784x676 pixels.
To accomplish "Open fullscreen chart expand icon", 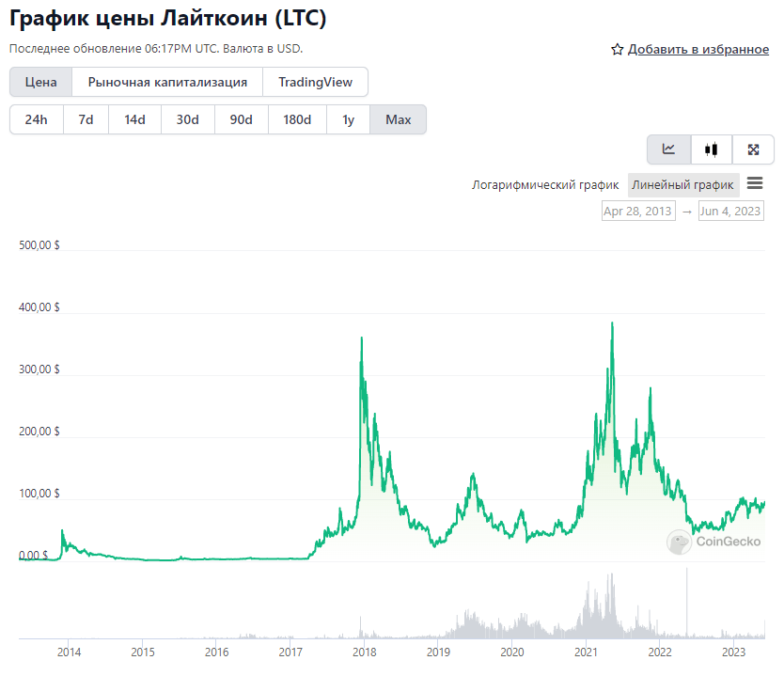I will [x=753, y=149].
